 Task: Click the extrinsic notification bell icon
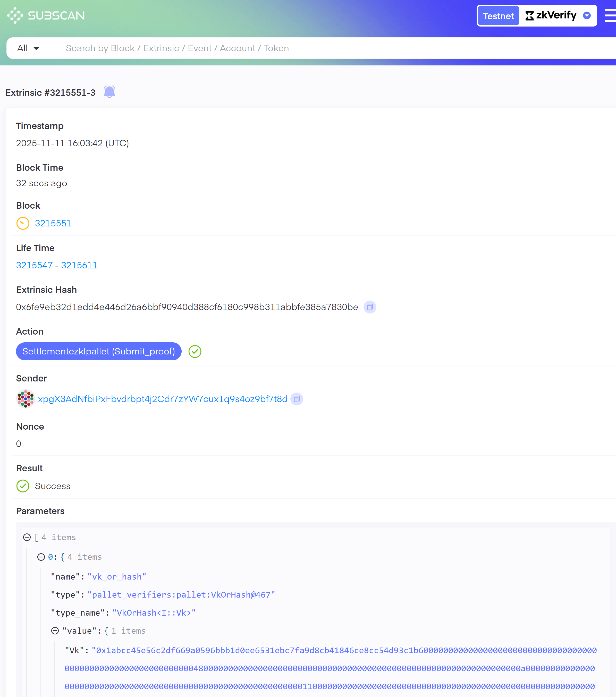(109, 92)
